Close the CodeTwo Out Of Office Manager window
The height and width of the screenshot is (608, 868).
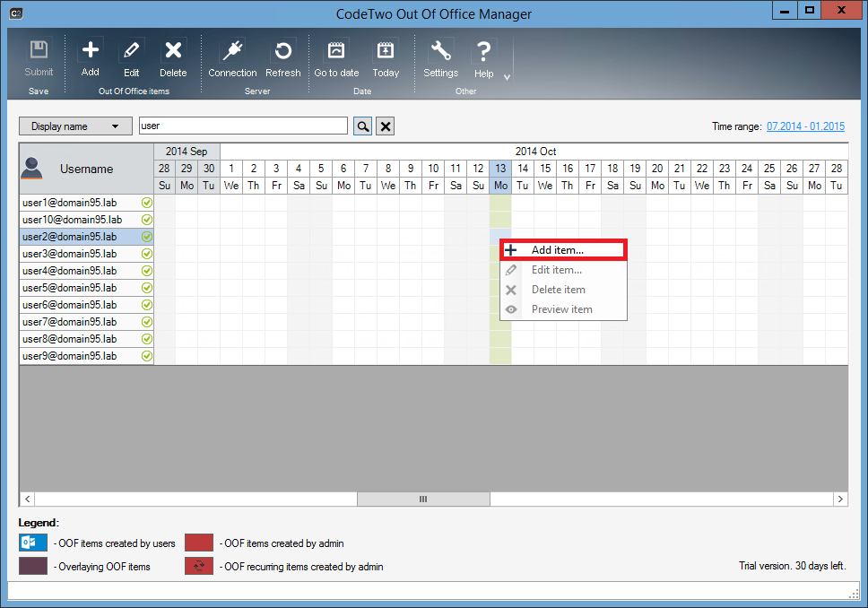click(x=841, y=10)
